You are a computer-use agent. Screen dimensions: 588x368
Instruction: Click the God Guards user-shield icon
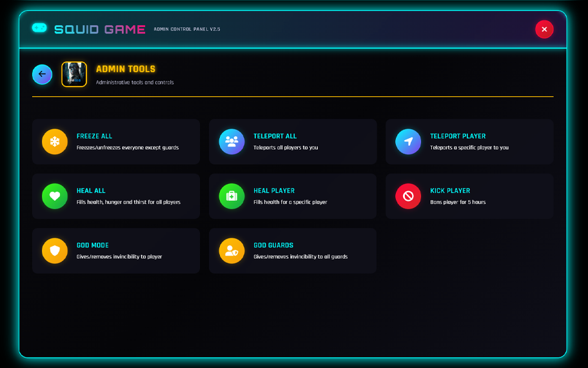(231, 250)
